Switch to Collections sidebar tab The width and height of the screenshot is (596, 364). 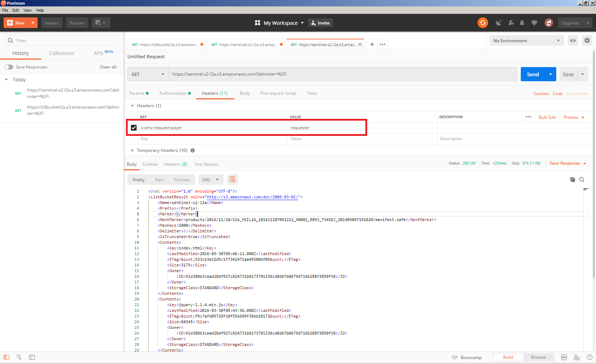(62, 53)
